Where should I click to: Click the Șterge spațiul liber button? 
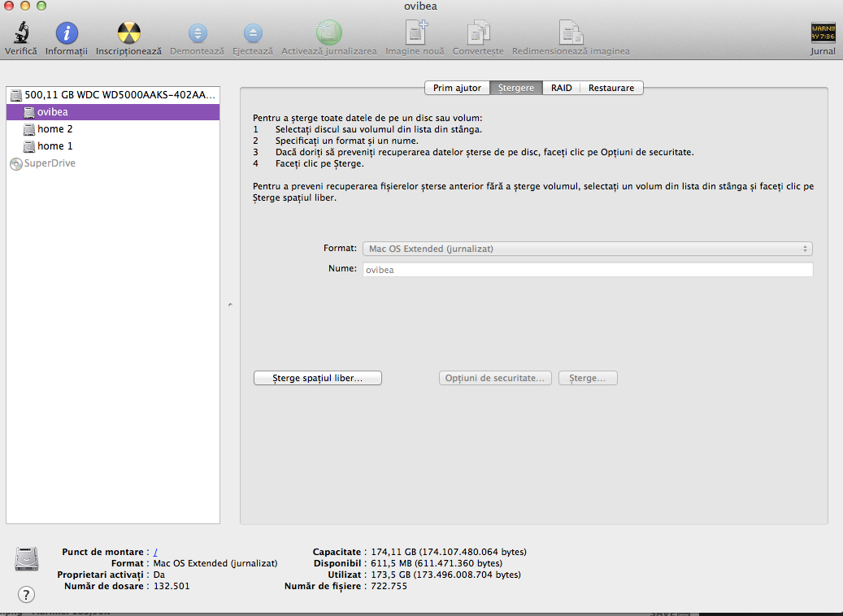coord(318,378)
